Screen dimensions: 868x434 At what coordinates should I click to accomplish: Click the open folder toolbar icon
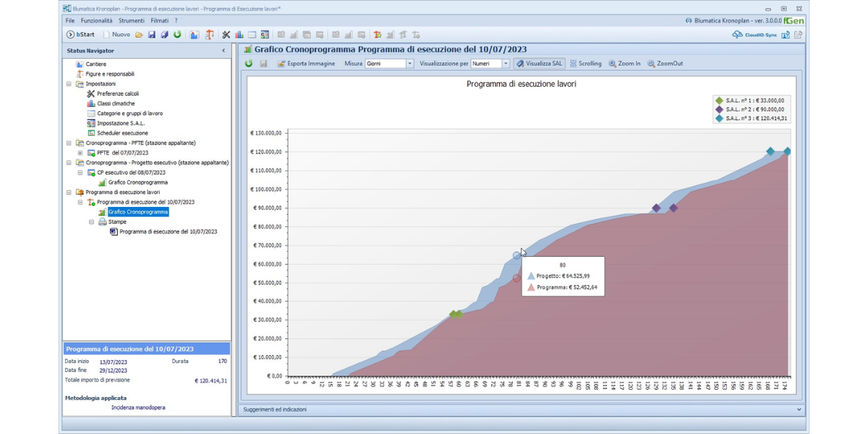(x=139, y=35)
